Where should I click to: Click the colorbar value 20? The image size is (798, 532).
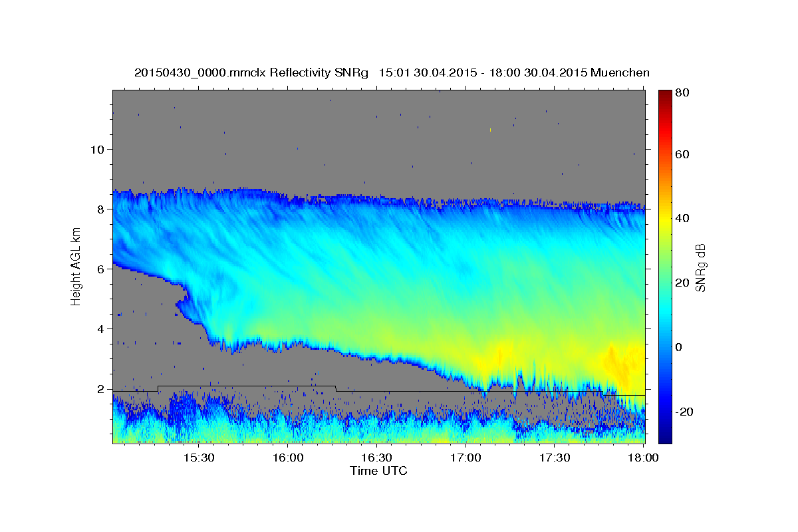point(684,283)
